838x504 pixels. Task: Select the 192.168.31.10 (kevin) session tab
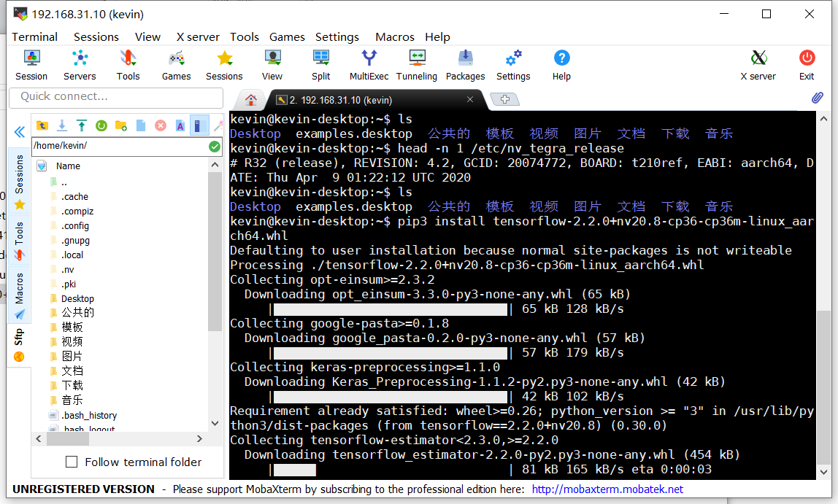[365, 99]
